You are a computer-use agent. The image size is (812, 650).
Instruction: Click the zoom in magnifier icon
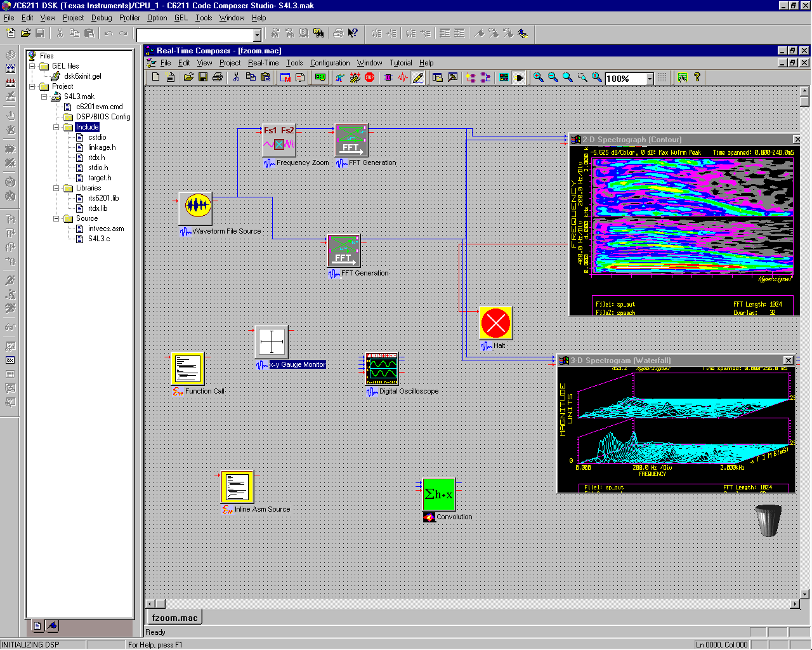[x=539, y=77]
